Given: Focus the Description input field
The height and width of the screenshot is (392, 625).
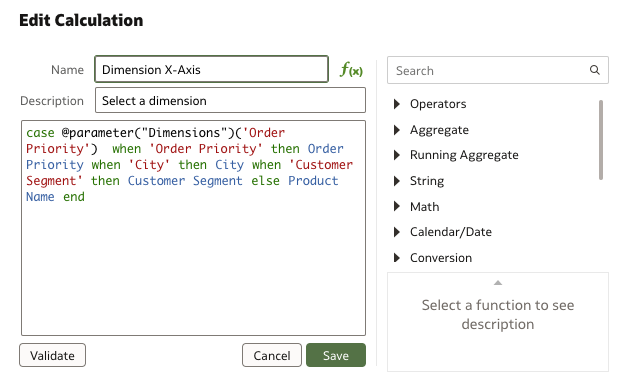Looking at the screenshot, I should 230,100.
